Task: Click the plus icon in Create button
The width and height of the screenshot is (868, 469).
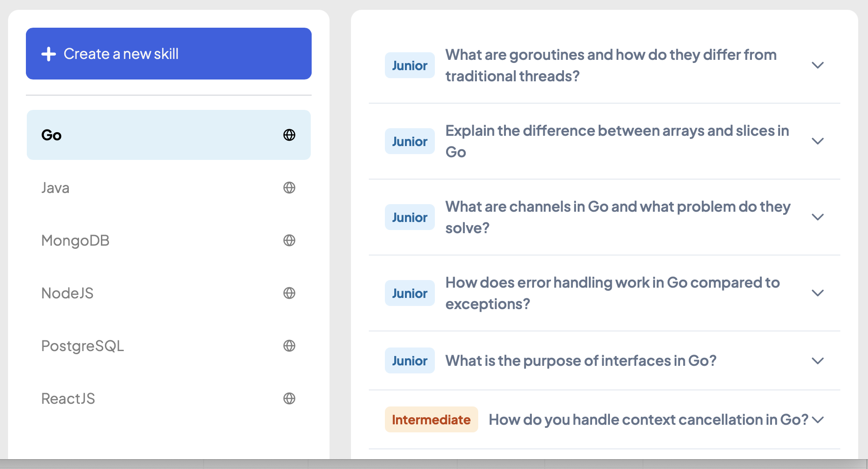Action: point(49,54)
